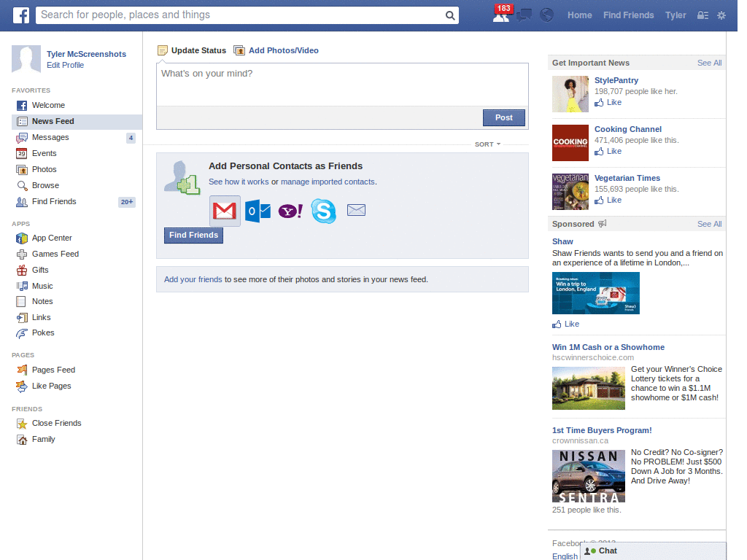Open 'Win 1M Cash or a Showhome' link
The height and width of the screenshot is (560, 747).
(x=608, y=348)
